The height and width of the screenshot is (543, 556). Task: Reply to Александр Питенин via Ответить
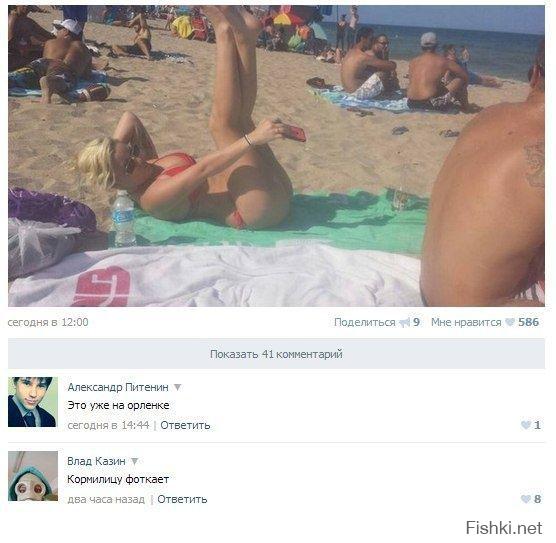coord(185,425)
